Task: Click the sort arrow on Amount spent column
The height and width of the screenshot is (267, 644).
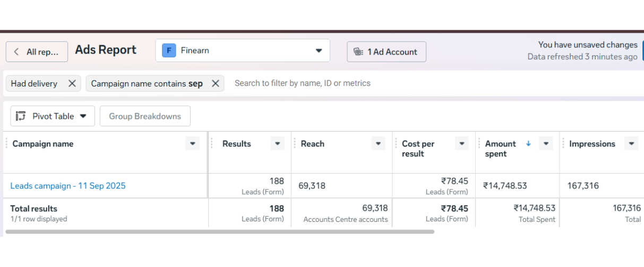Action: (x=528, y=143)
